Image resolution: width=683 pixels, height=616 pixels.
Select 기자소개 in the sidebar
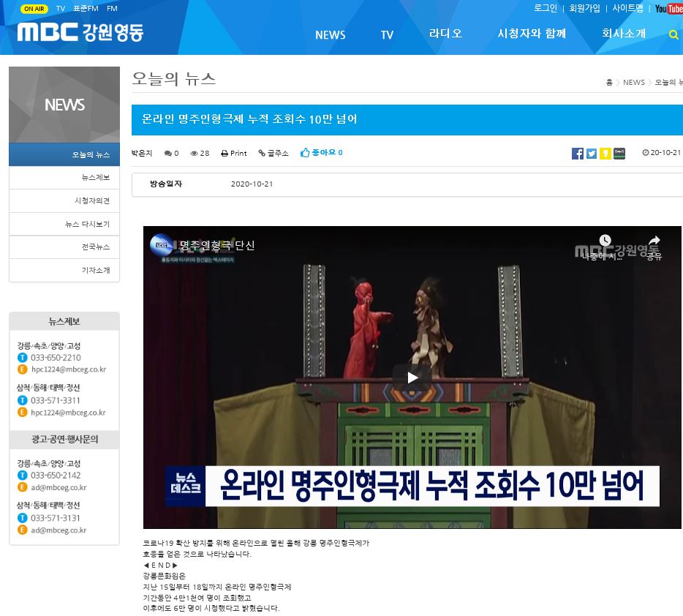pyautogui.click(x=64, y=271)
